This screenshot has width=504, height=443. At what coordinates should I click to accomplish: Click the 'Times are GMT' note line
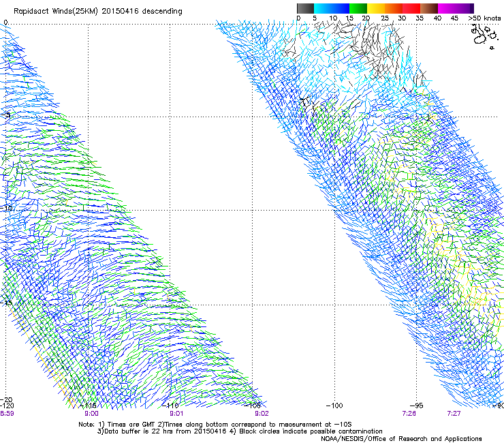pos(215,425)
